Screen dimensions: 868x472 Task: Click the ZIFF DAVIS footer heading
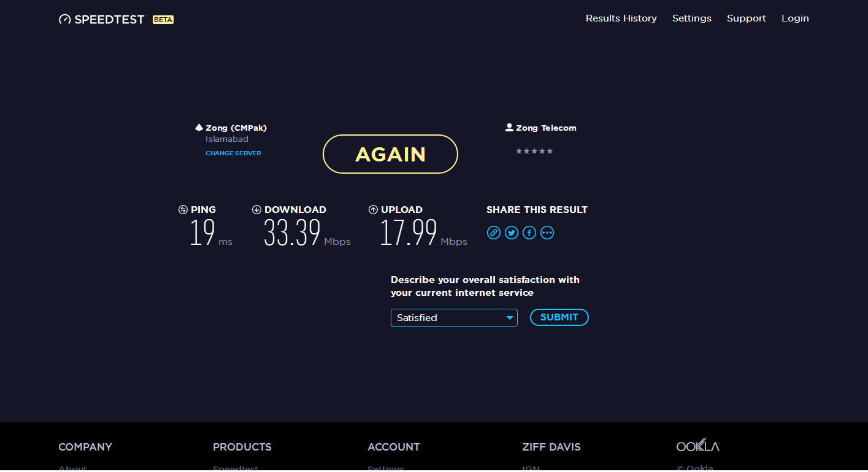(x=551, y=447)
